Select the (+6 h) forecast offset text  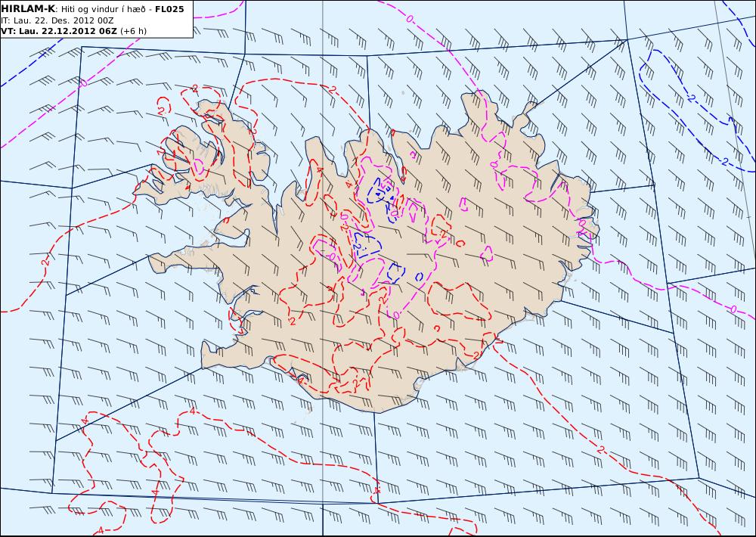click(133, 31)
